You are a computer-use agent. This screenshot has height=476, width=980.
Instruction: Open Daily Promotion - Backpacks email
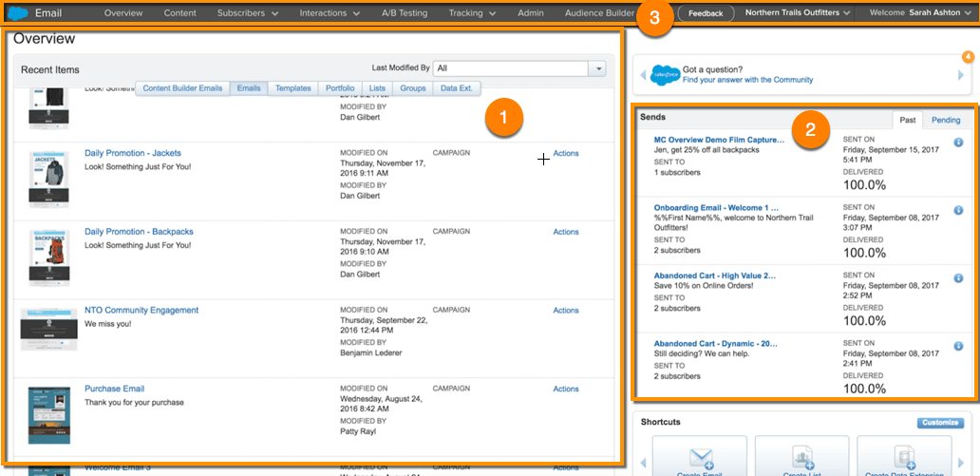(139, 232)
